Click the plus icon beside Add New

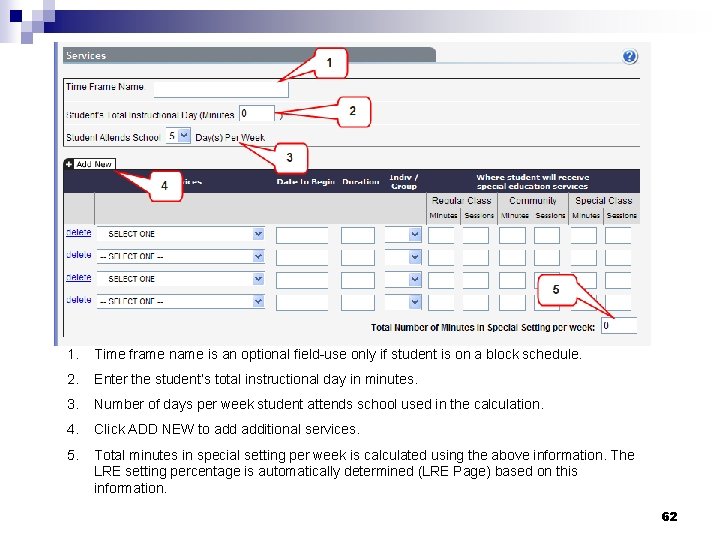click(x=69, y=164)
